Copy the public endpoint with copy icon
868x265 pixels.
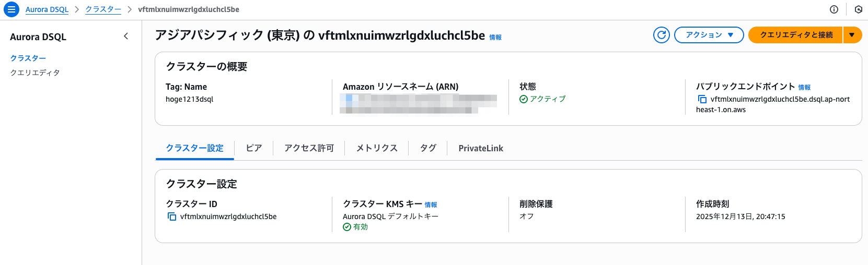coord(702,99)
